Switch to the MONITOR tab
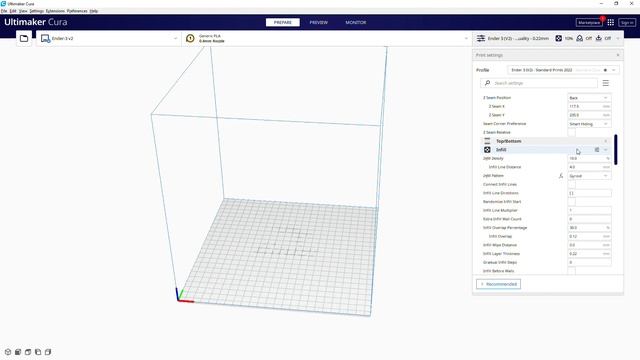This screenshot has width=640, height=360. click(x=356, y=22)
